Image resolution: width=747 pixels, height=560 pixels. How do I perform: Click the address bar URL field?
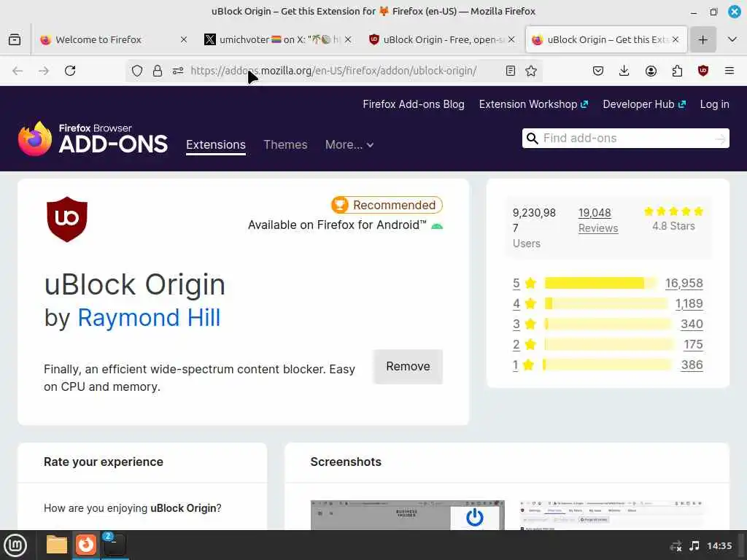[x=333, y=71]
